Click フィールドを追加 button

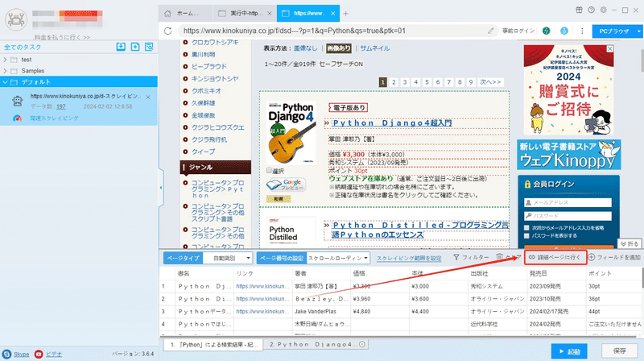coord(614,257)
